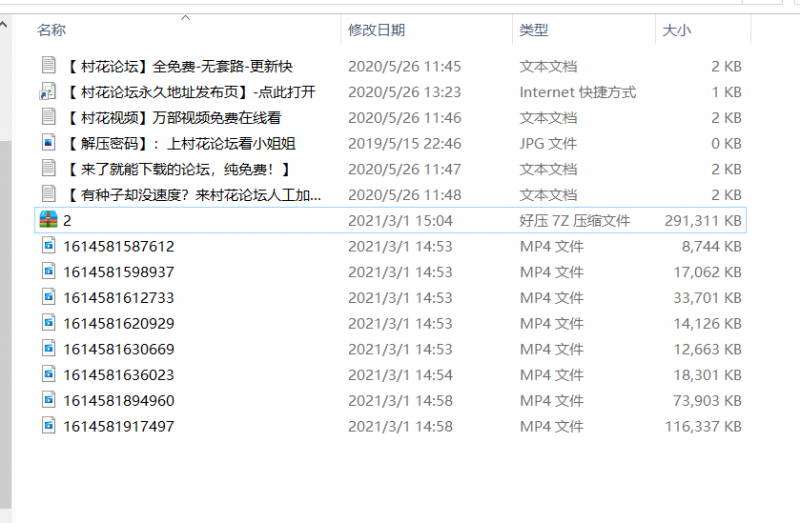800x523 pixels.
Task: Select the file named 1614581894960
Action: click(118, 400)
